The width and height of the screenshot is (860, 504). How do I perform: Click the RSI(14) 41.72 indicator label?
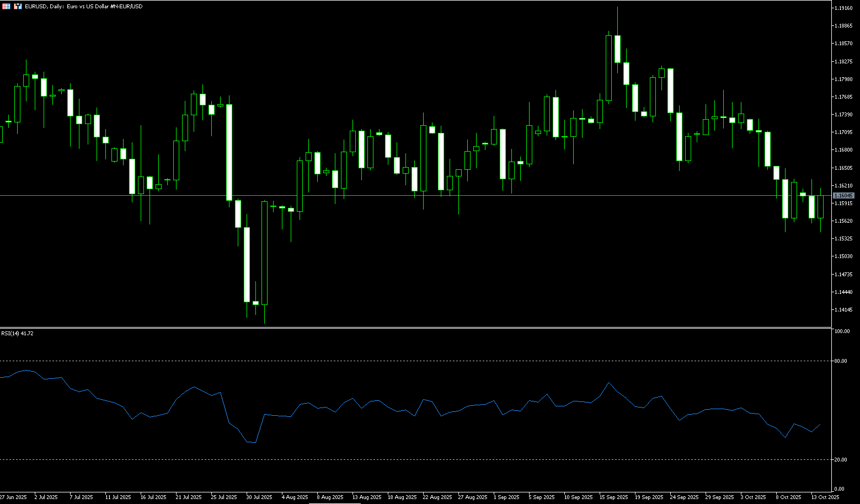point(17,334)
